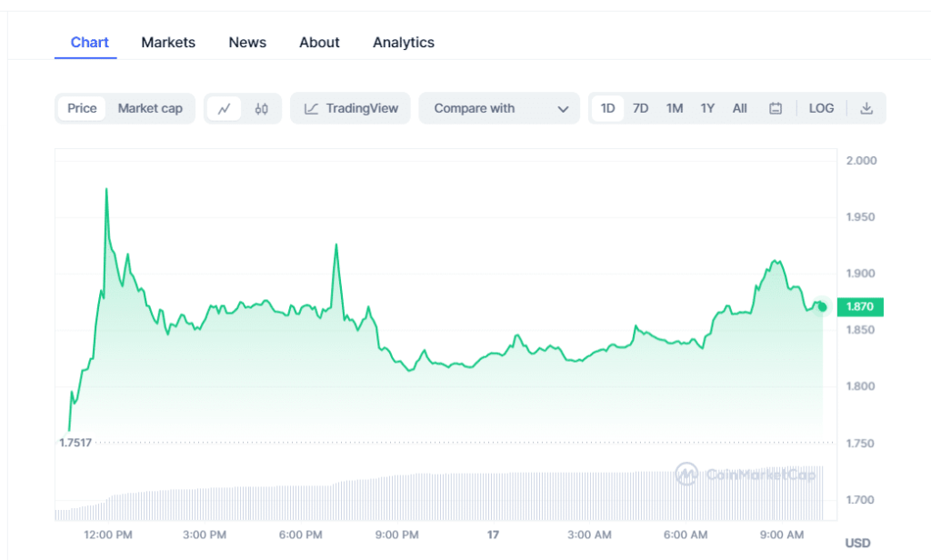Switch chart to Market cap
The height and width of the screenshot is (560, 931).
tap(150, 108)
